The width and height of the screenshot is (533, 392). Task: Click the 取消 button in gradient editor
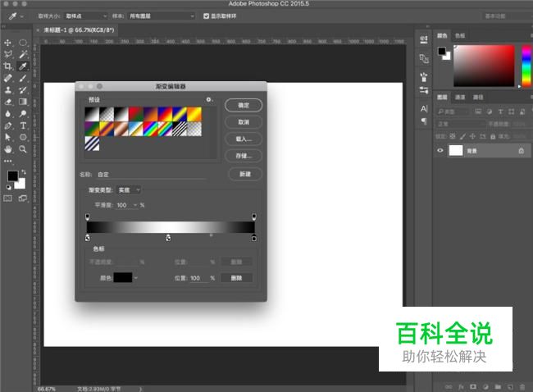(244, 121)
